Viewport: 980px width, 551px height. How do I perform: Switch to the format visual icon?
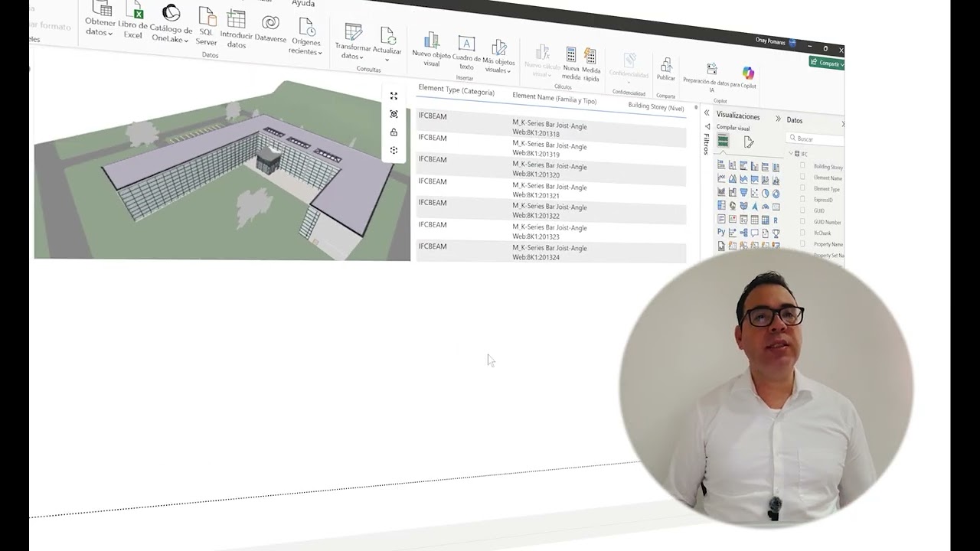(x=749, y=142)
